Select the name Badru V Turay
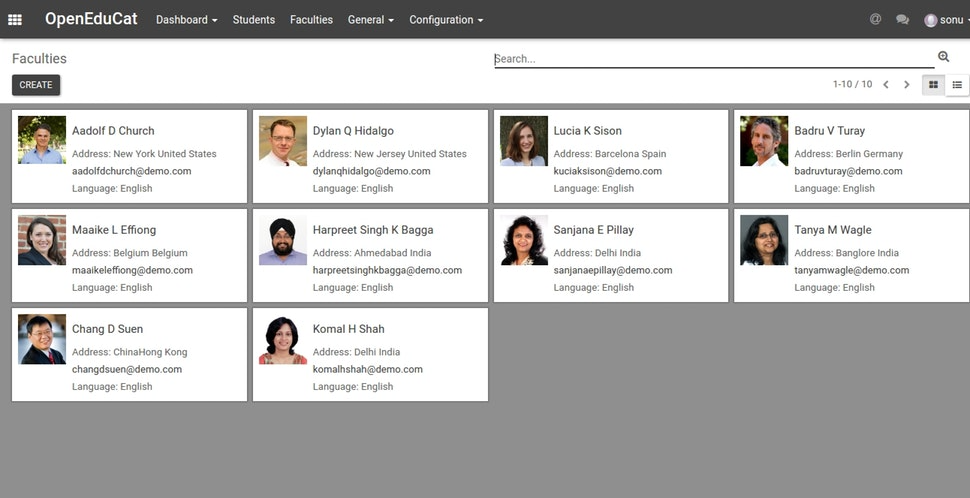Screen dimensions: 970x498 click(x=830, y=131)
